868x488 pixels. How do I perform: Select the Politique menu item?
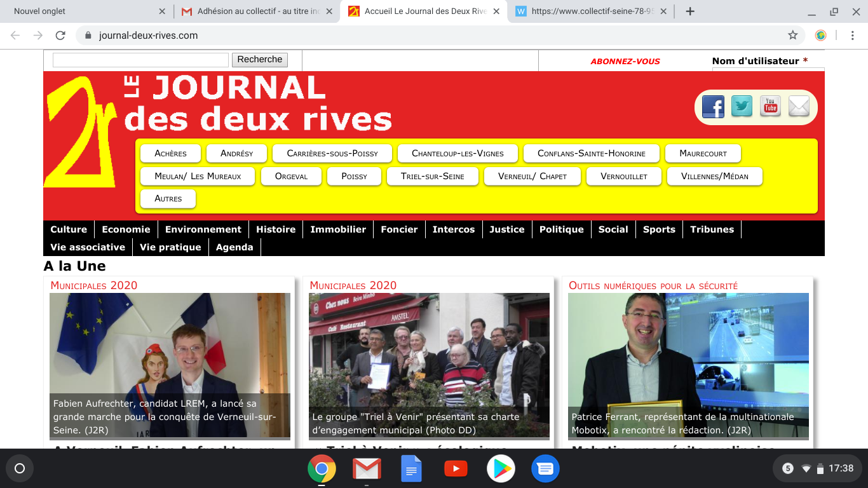tap(561, 229)
